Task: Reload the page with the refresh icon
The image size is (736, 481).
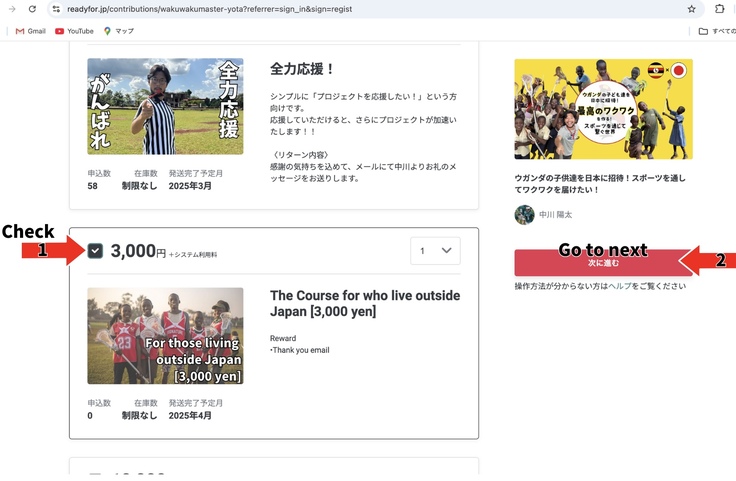Action: [x=32, y=9]
